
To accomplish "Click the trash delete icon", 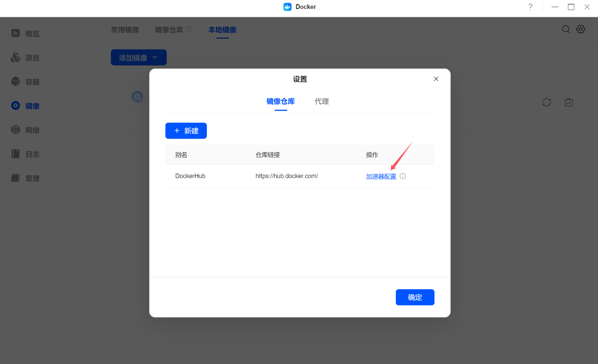I will (569, 102).
